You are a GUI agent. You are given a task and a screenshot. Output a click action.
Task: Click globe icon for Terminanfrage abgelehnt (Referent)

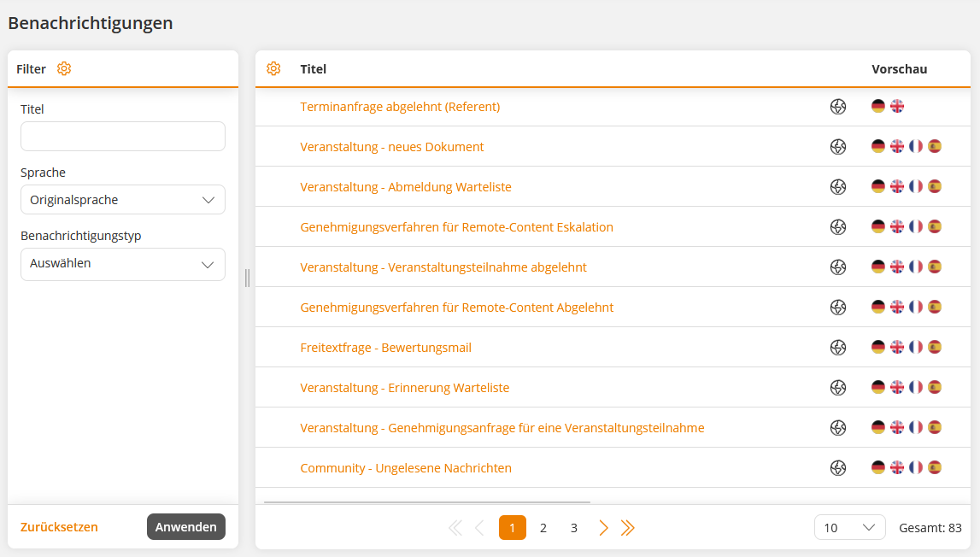pos(838,107)
